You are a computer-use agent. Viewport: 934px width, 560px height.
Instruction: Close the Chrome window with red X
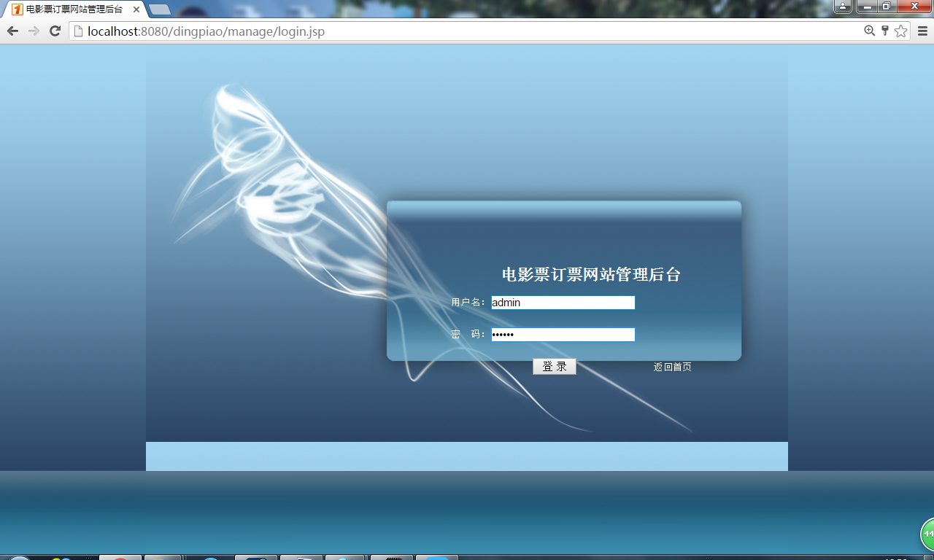click(x=914, y=7)
